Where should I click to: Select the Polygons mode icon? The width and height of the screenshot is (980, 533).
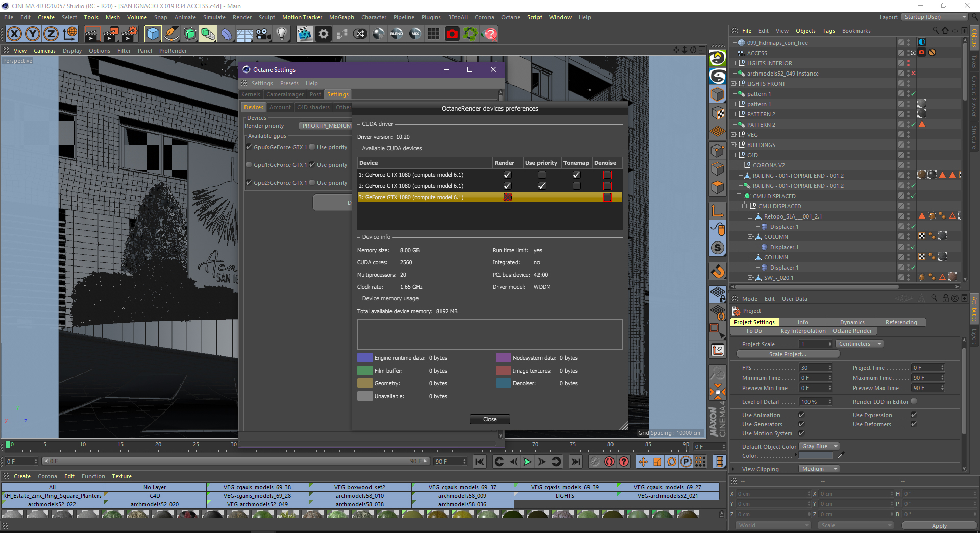(718, 188)
